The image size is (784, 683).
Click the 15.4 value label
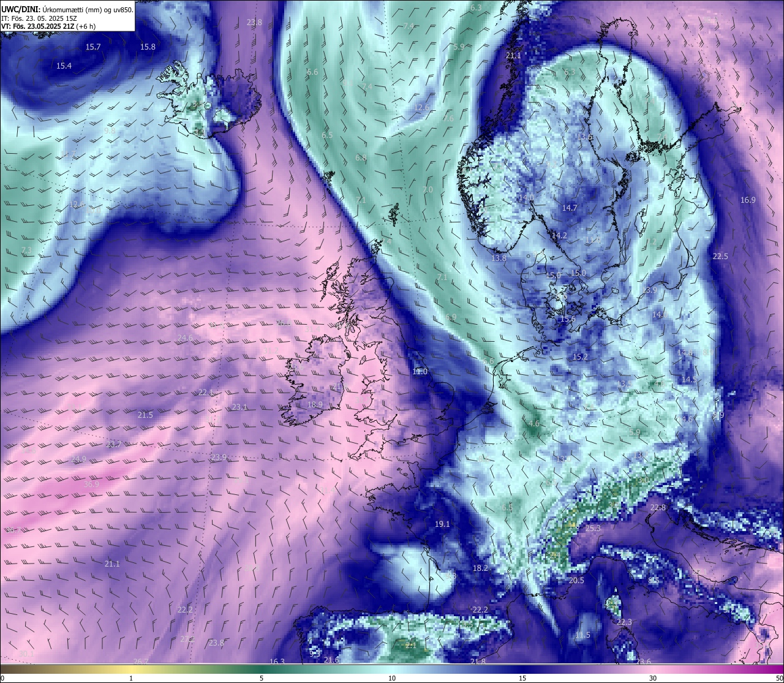click(64, 66)
